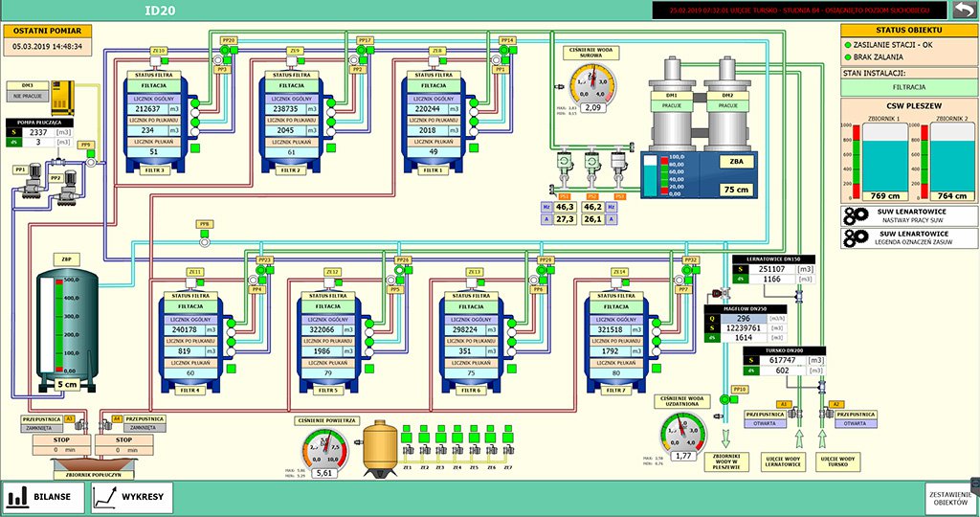Click the PP2 flushing pump icon
The image size is (980, 517).
66,187
